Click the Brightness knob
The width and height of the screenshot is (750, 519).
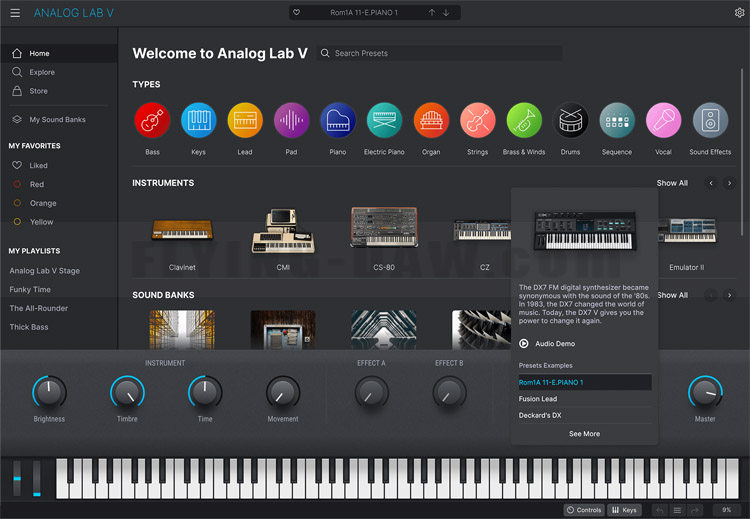49,392
